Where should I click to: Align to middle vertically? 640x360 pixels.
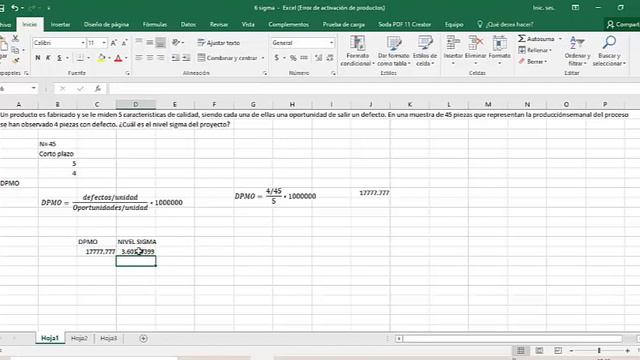(x=150, y=42)
